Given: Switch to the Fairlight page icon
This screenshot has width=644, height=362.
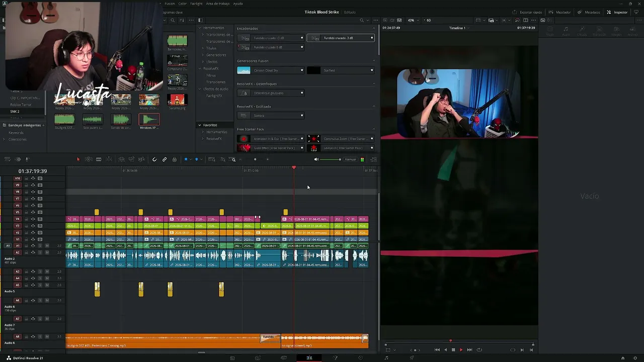Looking at the screenshot, I should click(386, 358).
